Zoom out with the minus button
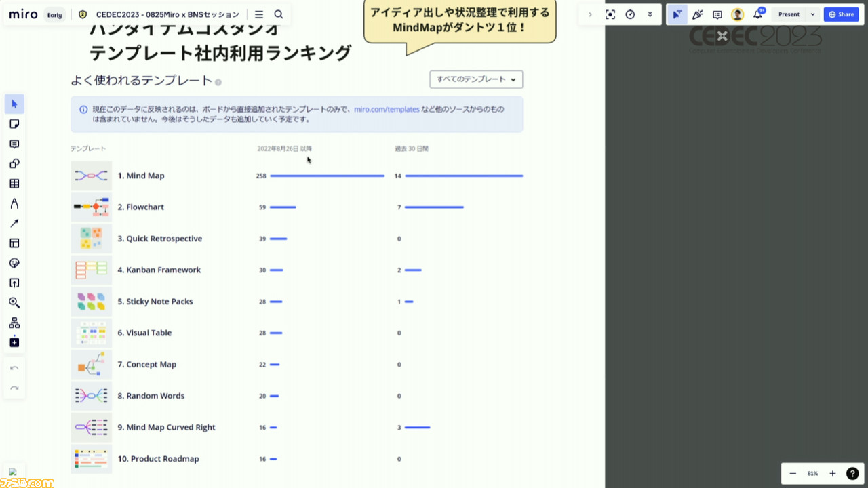868x488 pixels. tap(793, 474)
